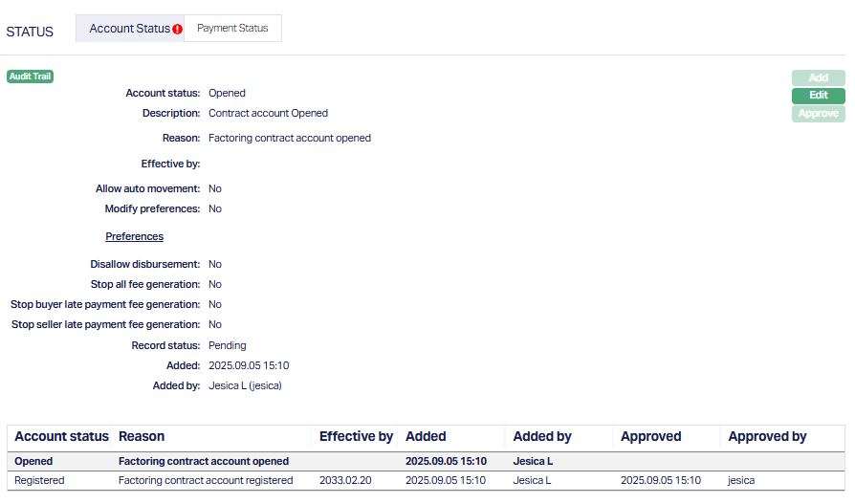The image size is (855, 504).
Task: Select the Registered status row
Action: (39, 480)
